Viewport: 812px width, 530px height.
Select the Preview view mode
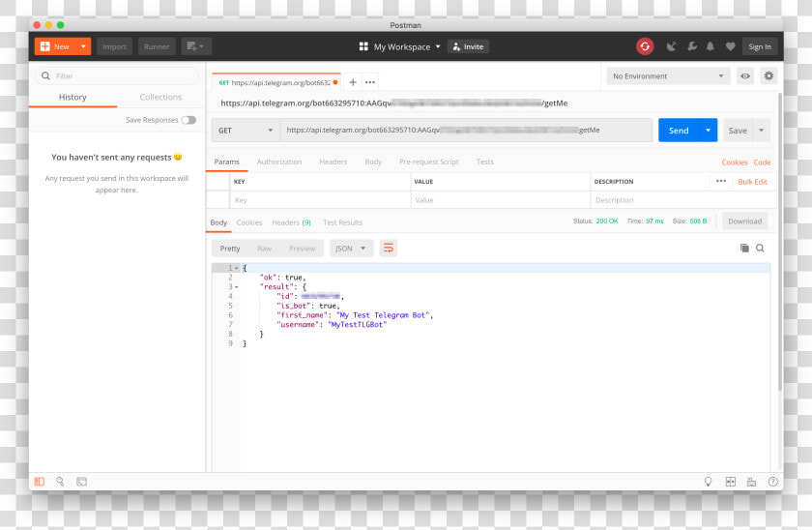302,249
